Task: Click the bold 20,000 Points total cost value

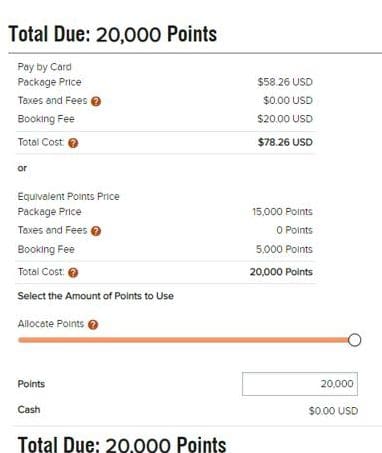Action: (281, 272)
